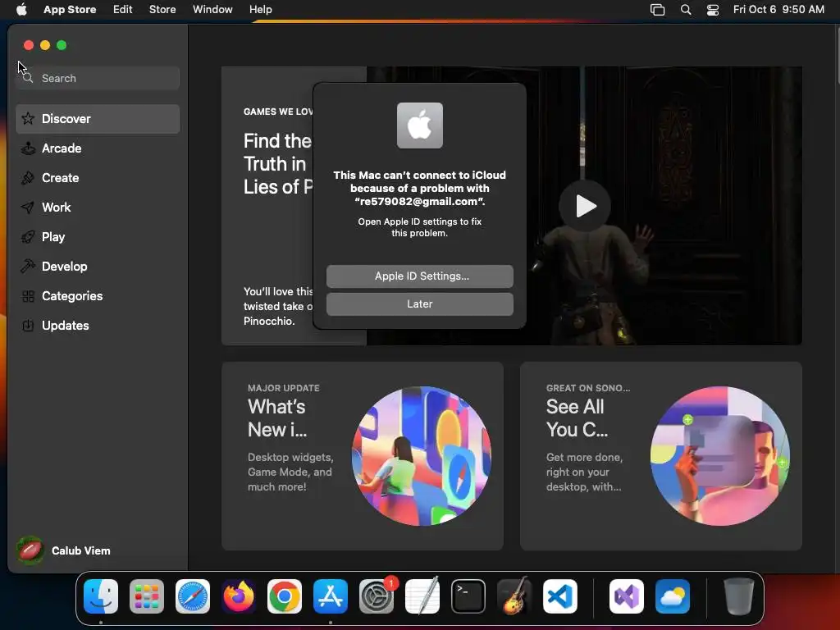Click the Work paper plane icon
The image size is (840, 630).
coord(28,208)
